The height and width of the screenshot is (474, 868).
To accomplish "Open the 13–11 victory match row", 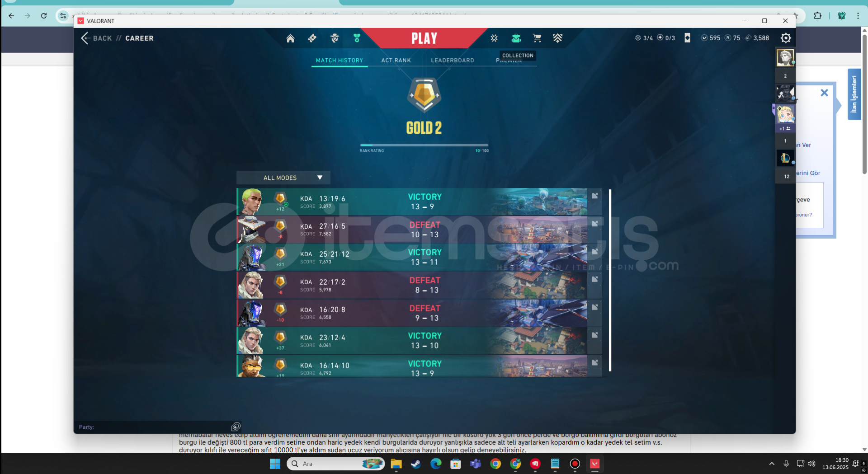I will [419, 257].
